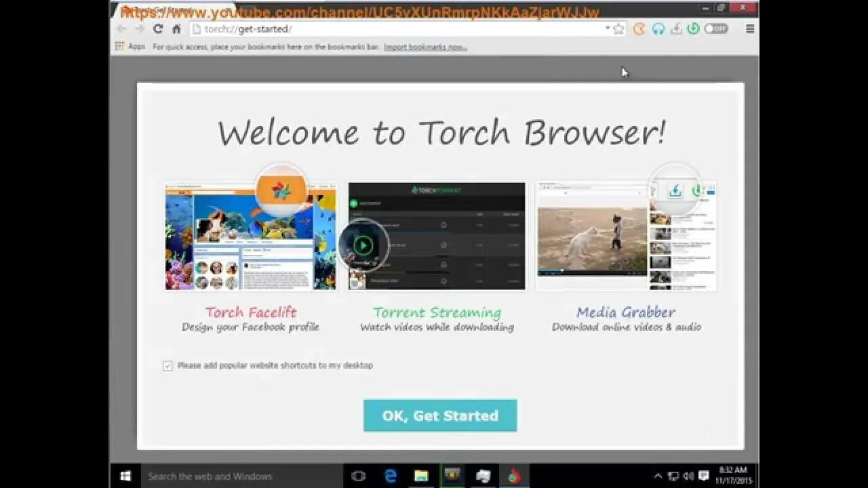Open the Torch Music headphones icon
Screen dimensions: 868x488
pos(658,29)
